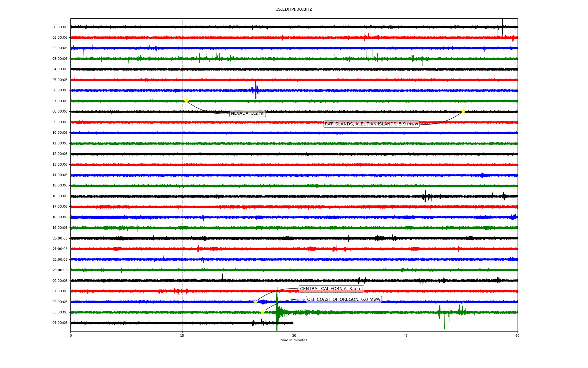Click the 15 minute x-axis tick label
Screen dimensions: 588x368
coord(182,335)
